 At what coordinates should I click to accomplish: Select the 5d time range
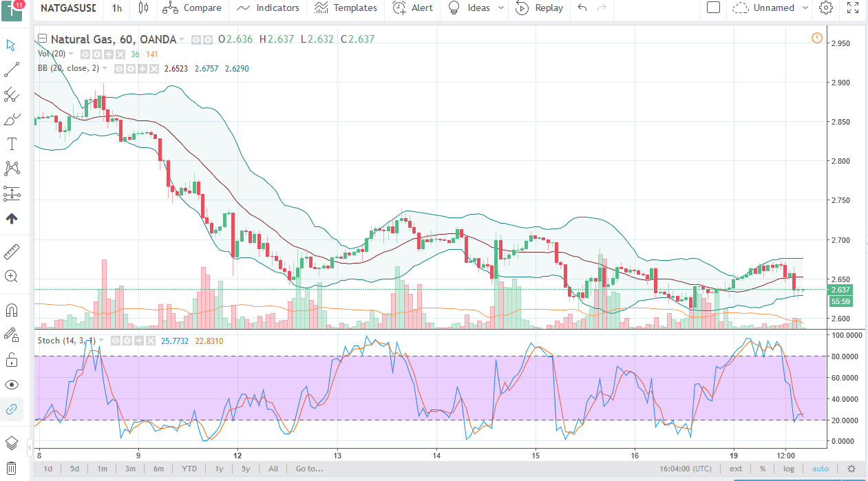pos(74,469)
